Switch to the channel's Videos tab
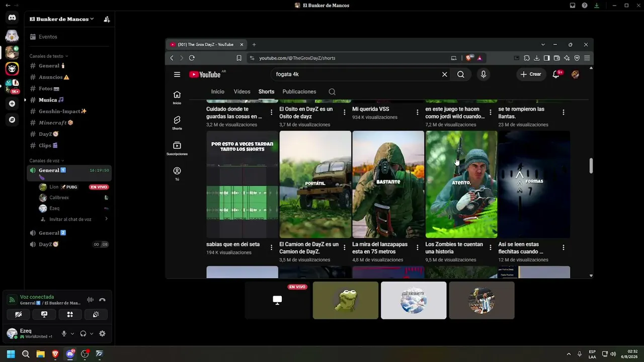The image size is (644, 362). click(242, 92)
